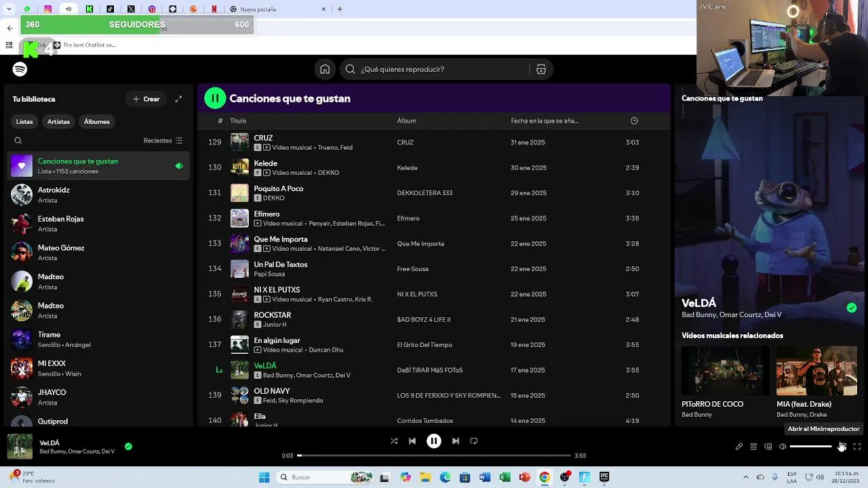Viewport: 868px width, 488px height.
Task: Go to the previous track
Action: [412, 441]
